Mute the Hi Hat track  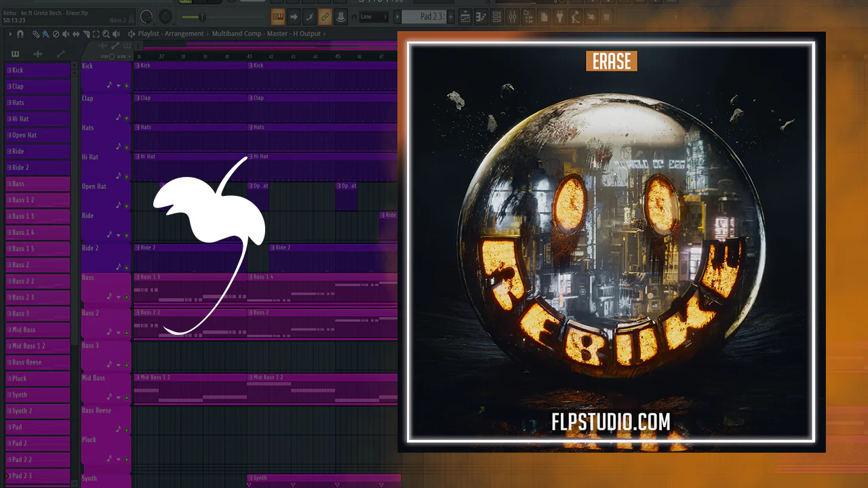pyautogui.click(x=127, y=176)
